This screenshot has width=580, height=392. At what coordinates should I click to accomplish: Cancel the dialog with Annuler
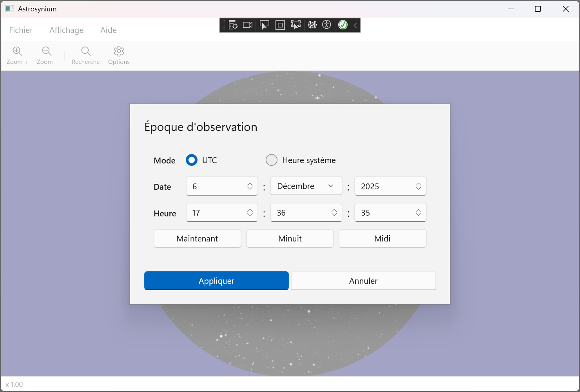click(363, 281)
